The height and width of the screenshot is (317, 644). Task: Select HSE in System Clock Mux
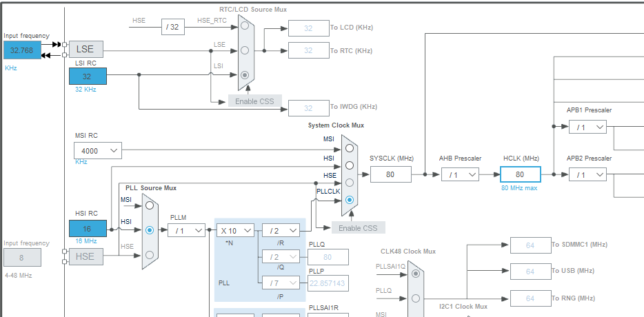click(x=349, y=183)
